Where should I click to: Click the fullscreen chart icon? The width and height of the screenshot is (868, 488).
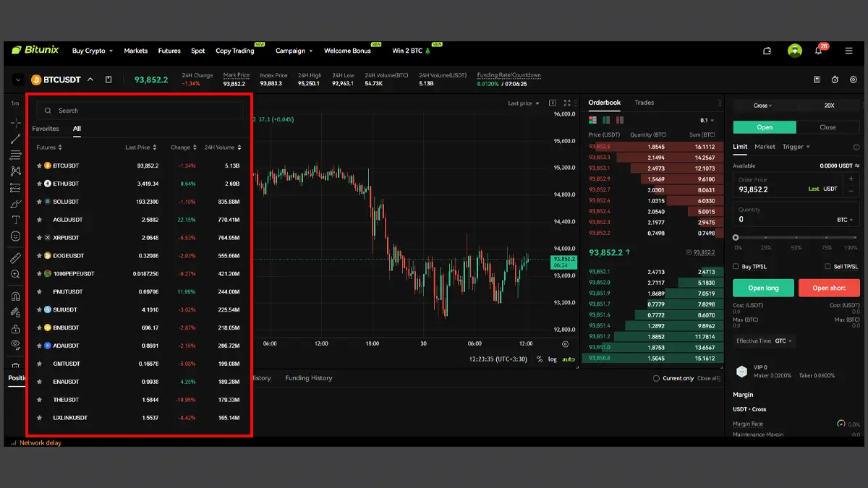[x=567, y=103]
